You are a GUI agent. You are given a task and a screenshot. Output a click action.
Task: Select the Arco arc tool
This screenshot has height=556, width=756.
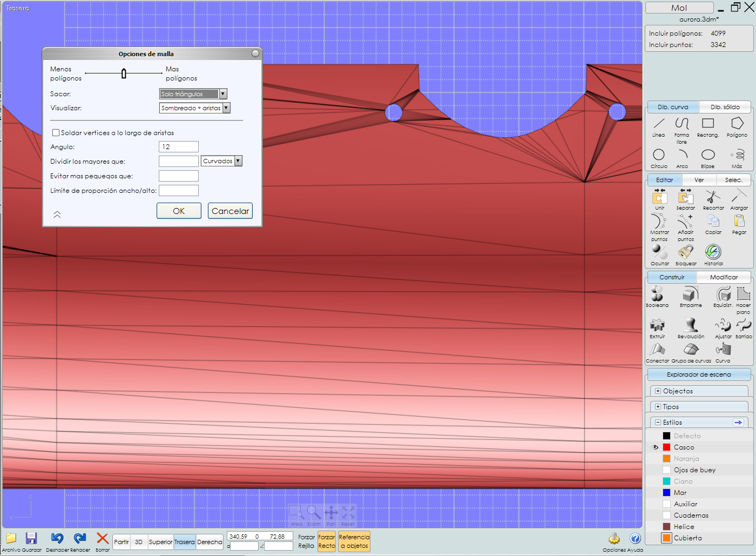[683, 159]
